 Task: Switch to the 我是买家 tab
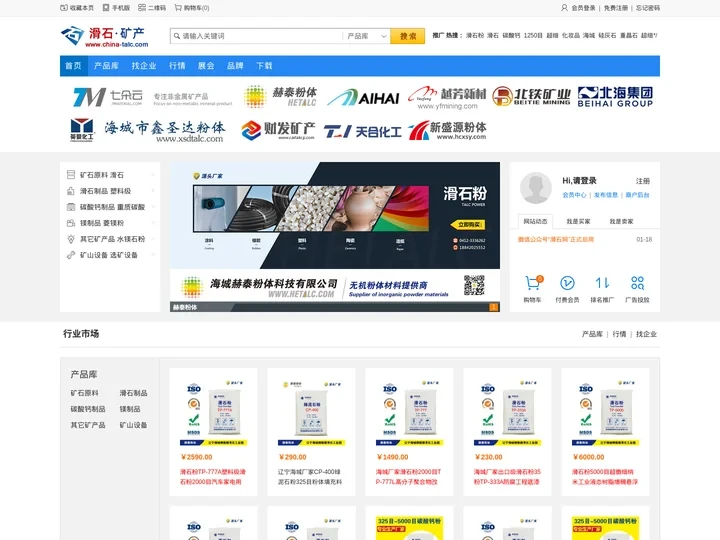578,221
